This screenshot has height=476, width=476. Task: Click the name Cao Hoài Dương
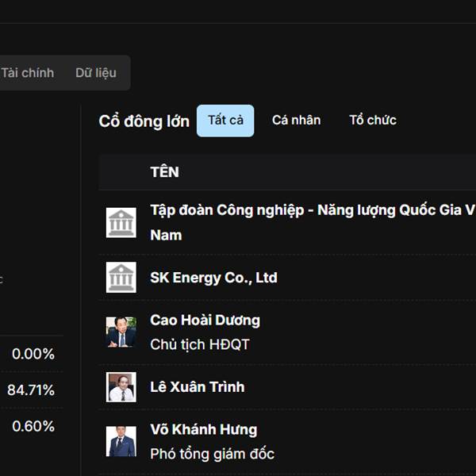[205, 321]
